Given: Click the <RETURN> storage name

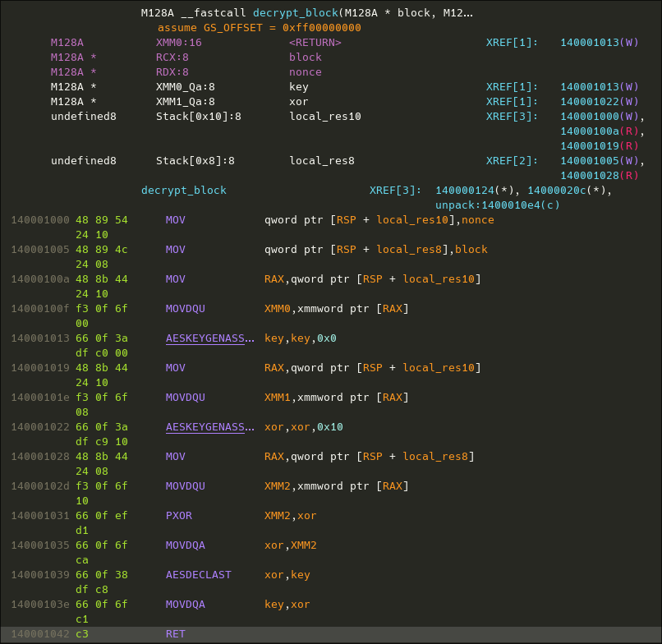Looking at the screenshot, I should 315,43.
